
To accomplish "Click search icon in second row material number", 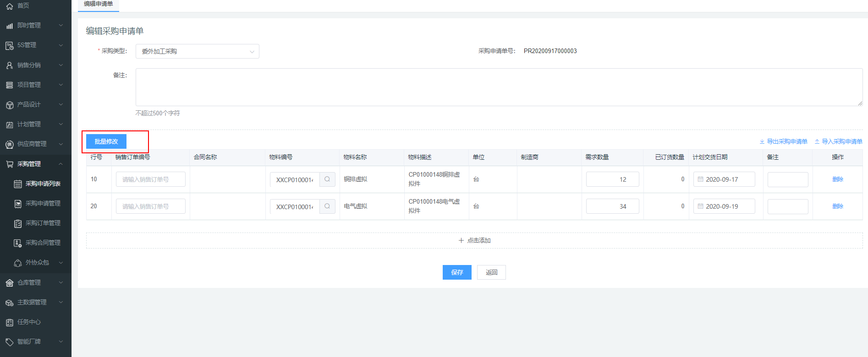I will 327,206.
